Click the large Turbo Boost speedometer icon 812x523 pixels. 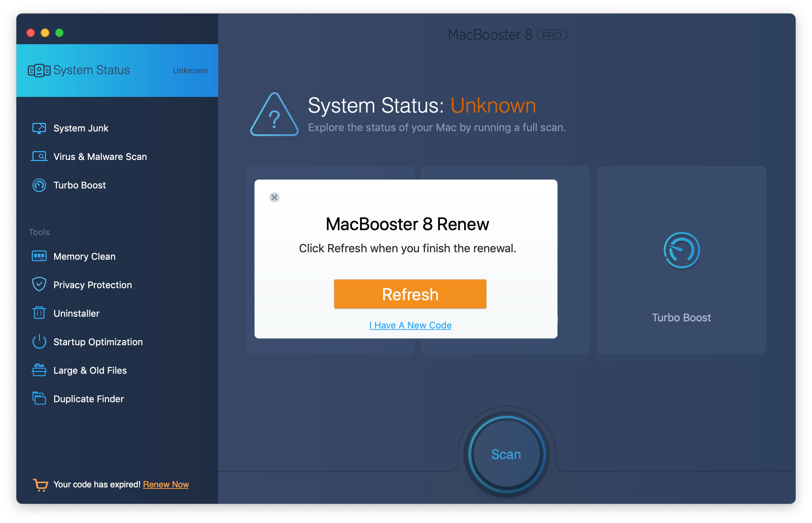click(x=682, y=250)
